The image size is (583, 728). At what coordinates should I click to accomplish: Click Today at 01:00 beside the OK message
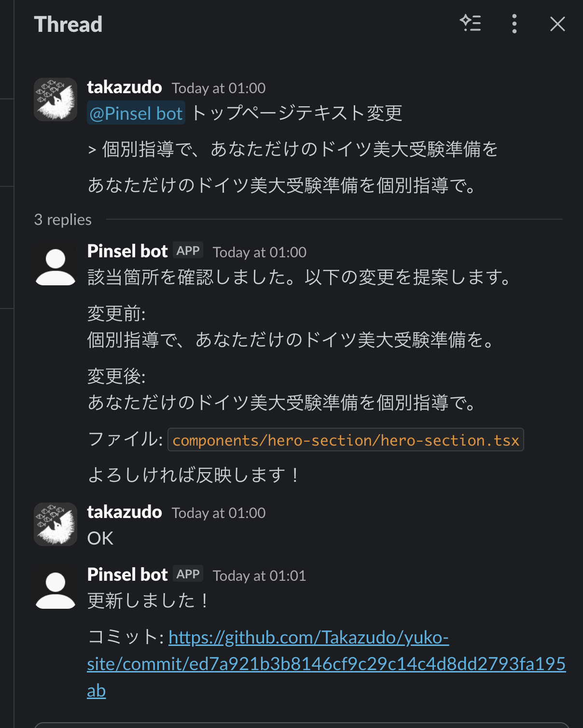[218, 513]
